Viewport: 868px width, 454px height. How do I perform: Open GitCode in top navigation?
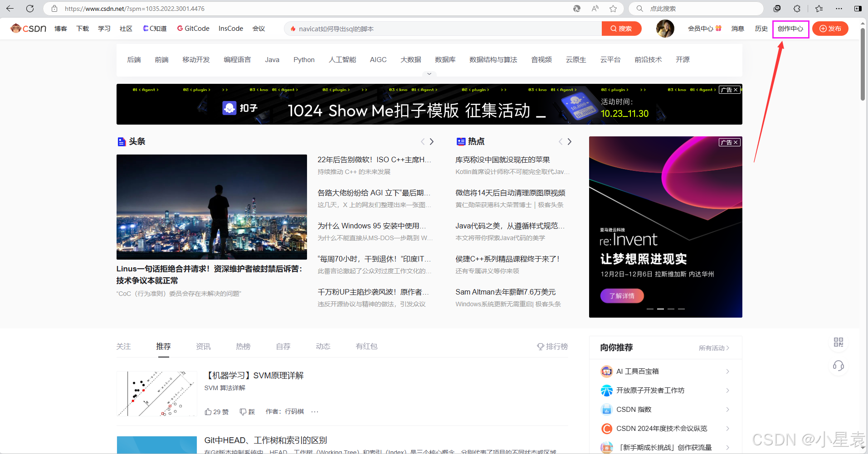pyautogui.click(x=193, y=29)
